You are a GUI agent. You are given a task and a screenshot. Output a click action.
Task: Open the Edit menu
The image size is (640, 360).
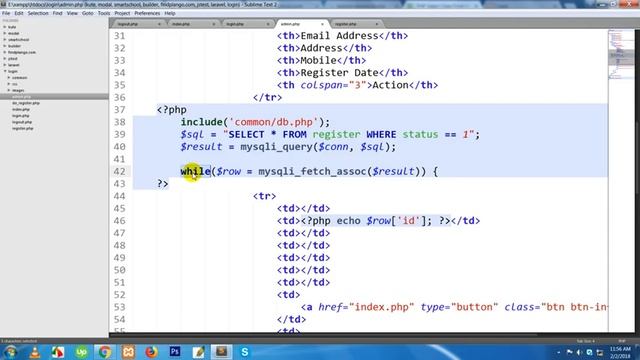[19, 13]
